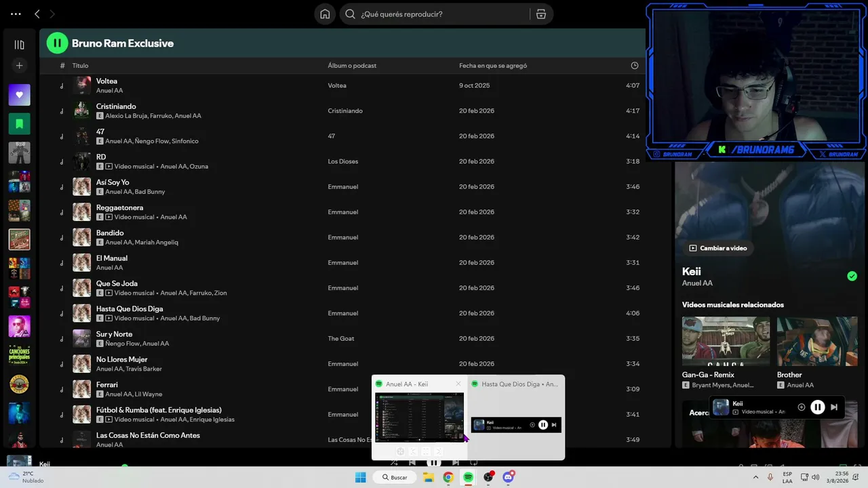Select the track No Llores Mujer
The width and height of the screenshot is (868, 488).
tap(121, 359)
